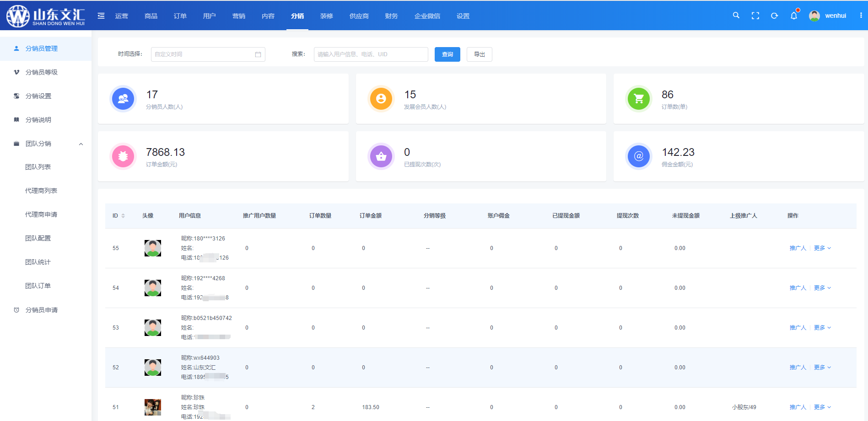Click the orange member count icon
Viewport: 868px width, 421px height.
(381, 99)
